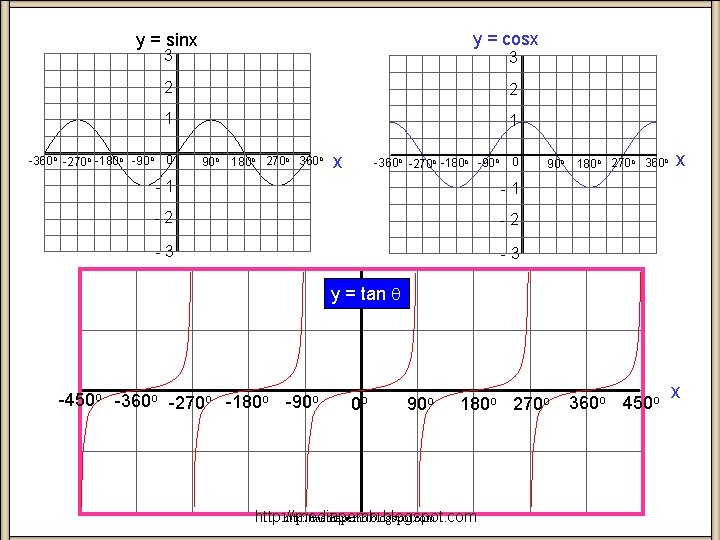This screenshot has width=720, height=540.
Task: Click the x axis label of the cosine graph
Action: (x=681, y=160)
